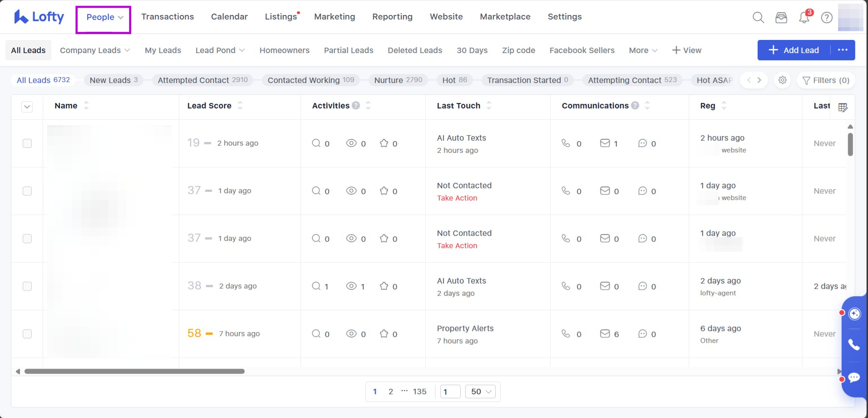Open the global search magnifier icon
This screenshot has width=868, height=418.
pos(758,18)
